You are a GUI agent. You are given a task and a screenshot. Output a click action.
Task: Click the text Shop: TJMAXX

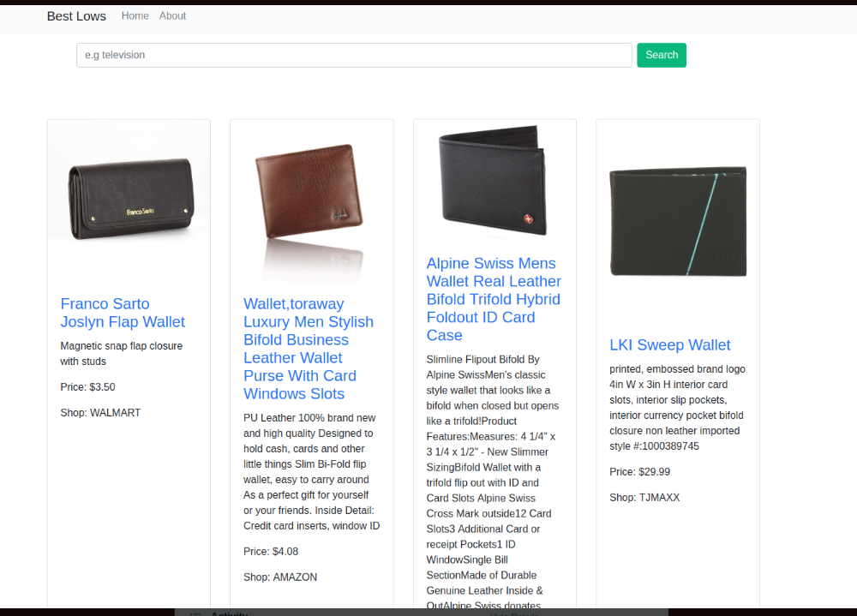click(x=644, y=498)
